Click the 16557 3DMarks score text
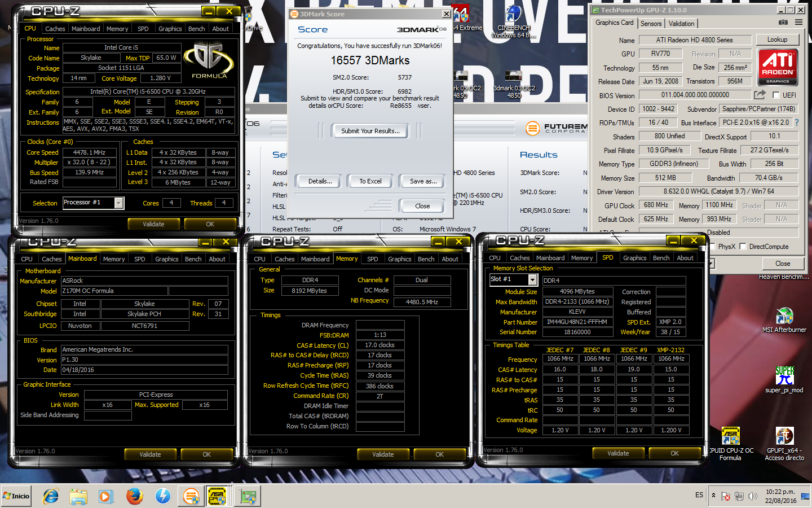The width and height of the screenshot is (812, 508). coord(370,60)
